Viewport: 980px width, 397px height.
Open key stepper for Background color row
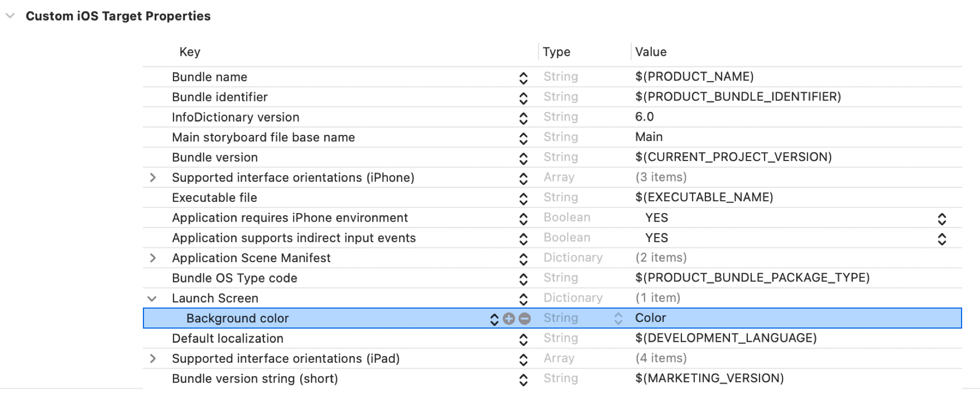[x=494, y=319]
